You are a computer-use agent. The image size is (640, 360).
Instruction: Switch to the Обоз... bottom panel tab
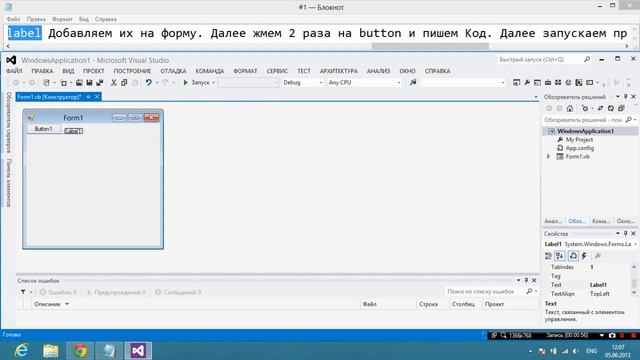coord(577,221)
